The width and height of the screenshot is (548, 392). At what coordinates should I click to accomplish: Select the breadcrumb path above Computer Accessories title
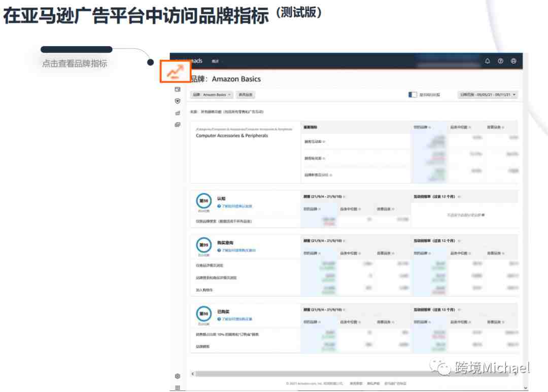[244, 129]
